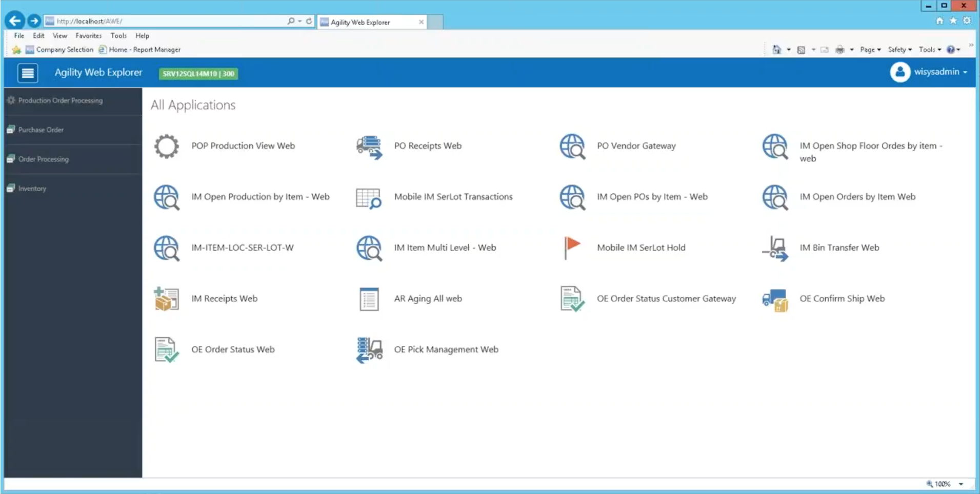Go forward with the browser forward arrow
This screenshot has width=980, height=494.
(34, 21)
